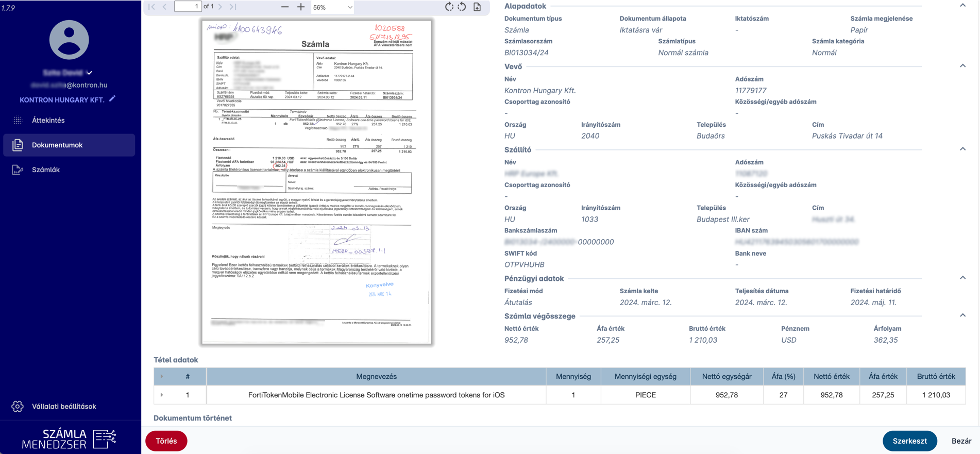Click the edit pencil next to Kontron Hungary Kft.

tap(112, 99)
